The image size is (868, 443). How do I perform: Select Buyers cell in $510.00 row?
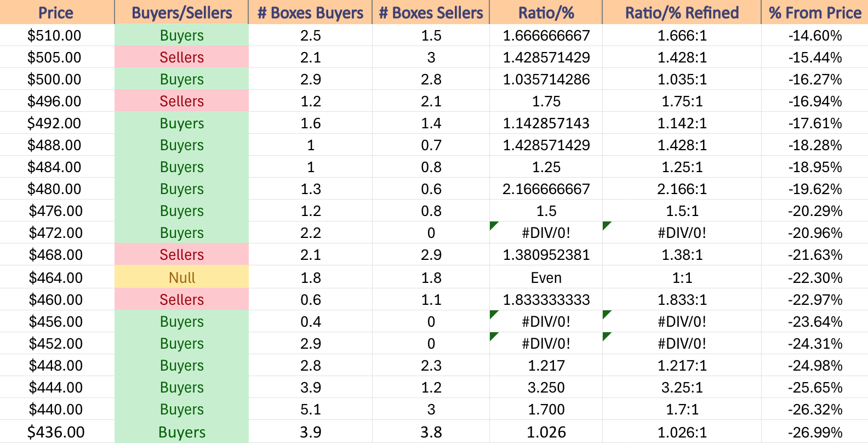[x=181, y=35]
